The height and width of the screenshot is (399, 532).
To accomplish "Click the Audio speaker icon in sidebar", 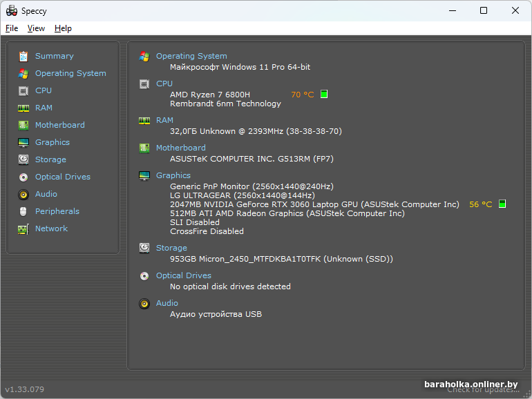I will pos(23,194).
